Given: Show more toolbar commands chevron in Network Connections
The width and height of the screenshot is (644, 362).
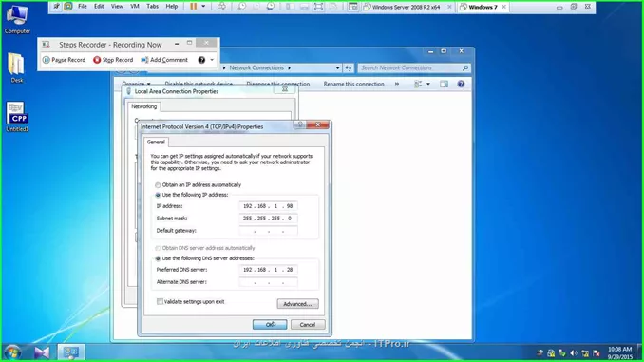Looking at the screenshot, I should point(397,84).
